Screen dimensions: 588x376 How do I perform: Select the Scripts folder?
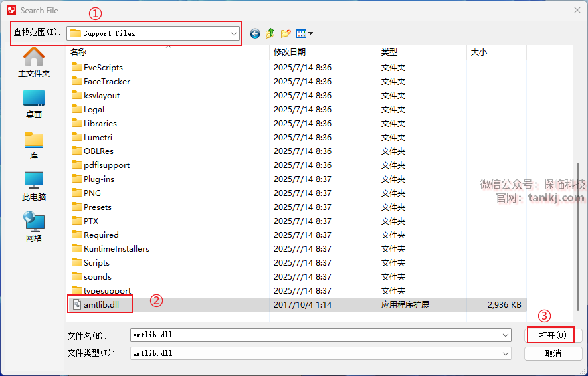[97, 263]
